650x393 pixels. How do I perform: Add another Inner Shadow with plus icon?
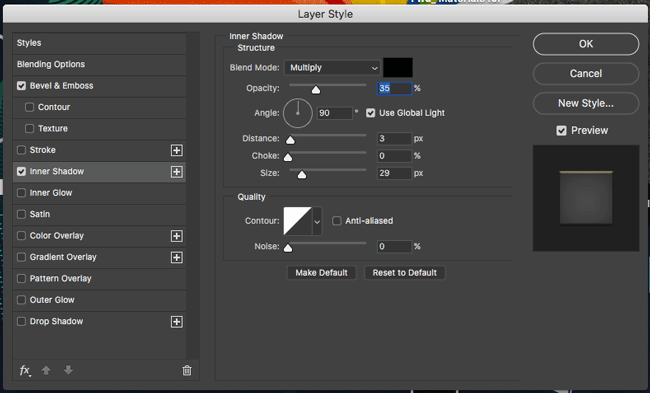[x=177, y=172]
